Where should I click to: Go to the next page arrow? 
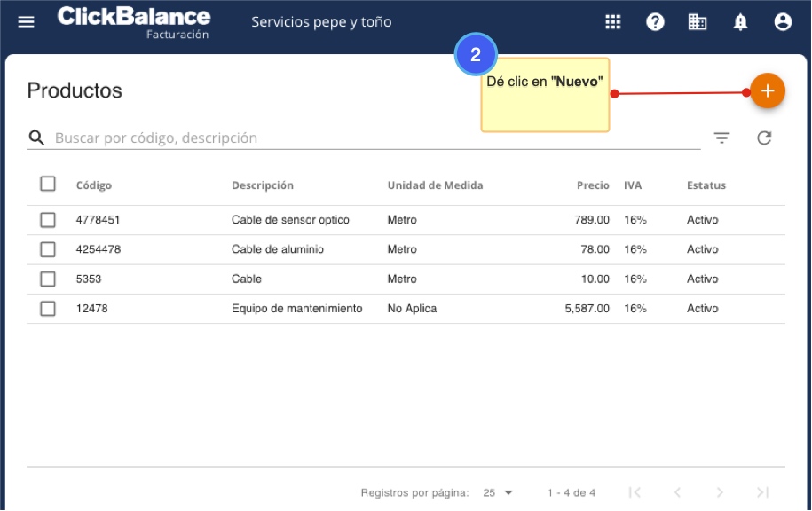click(720, 492)
